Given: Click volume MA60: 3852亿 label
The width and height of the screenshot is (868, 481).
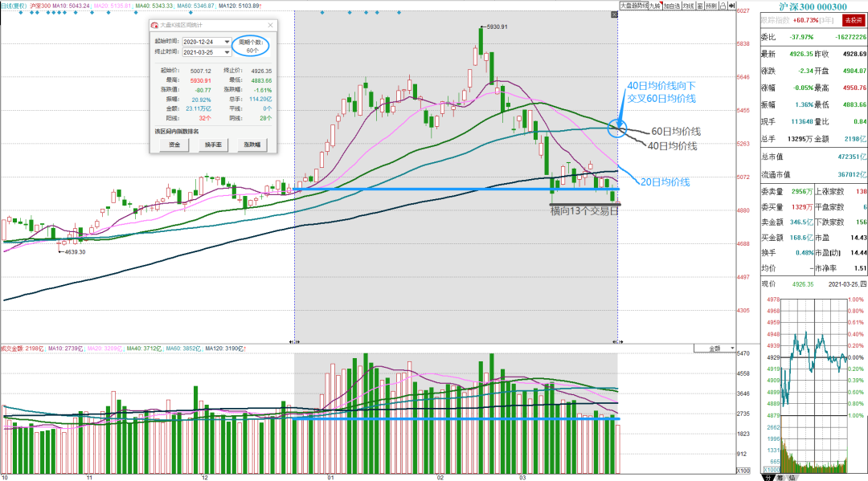Looking at the screenshot, I should click(x=183, y=349).
